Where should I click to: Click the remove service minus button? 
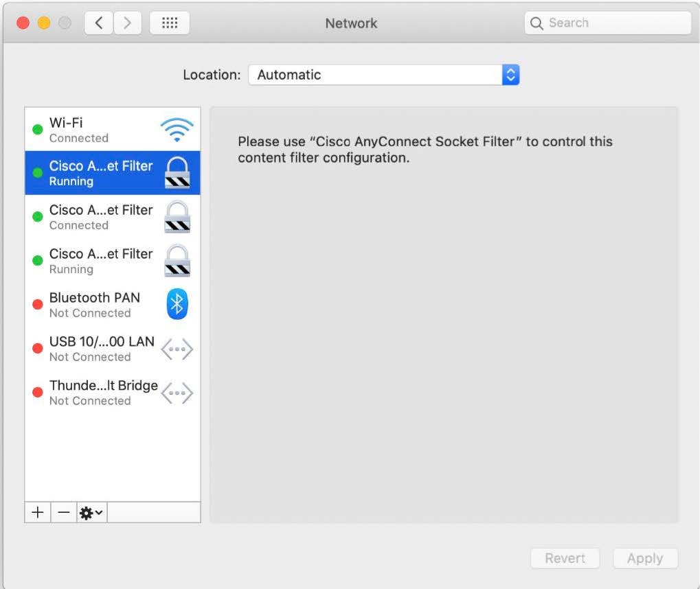[x=63, y=512]
